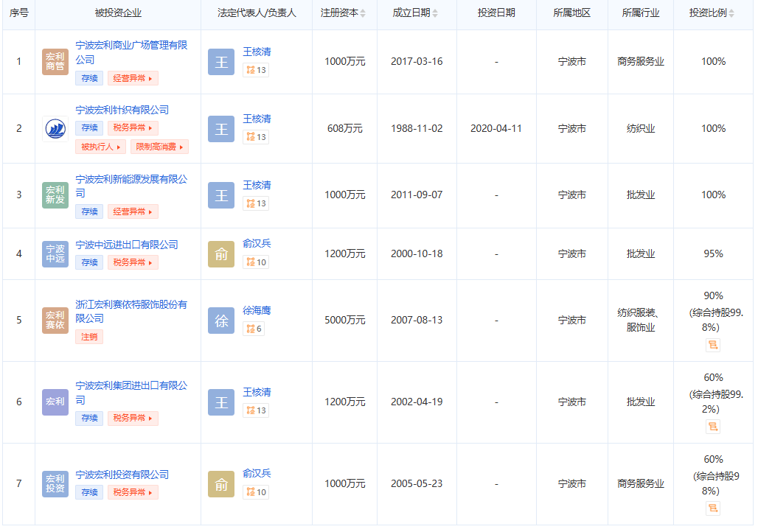Click the purple 宏利 logo in row 6
758x532 pixels.
point(55,402)
